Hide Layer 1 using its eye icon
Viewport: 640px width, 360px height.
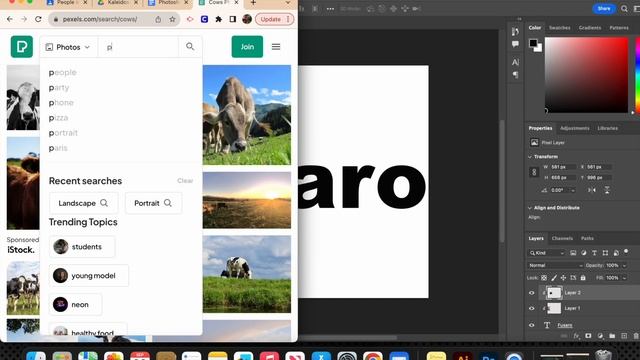[531, 308]
